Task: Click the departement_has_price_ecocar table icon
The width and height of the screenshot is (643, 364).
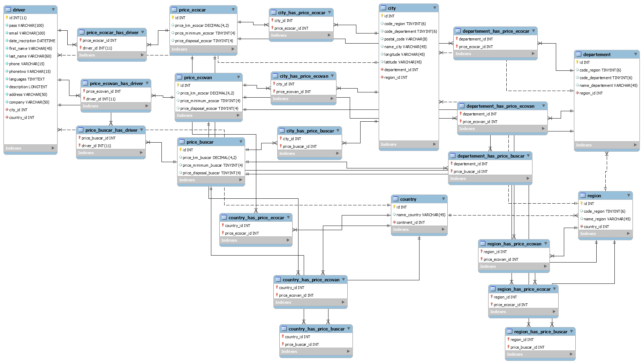Action: pyautogui.click(x=458, y=31)
